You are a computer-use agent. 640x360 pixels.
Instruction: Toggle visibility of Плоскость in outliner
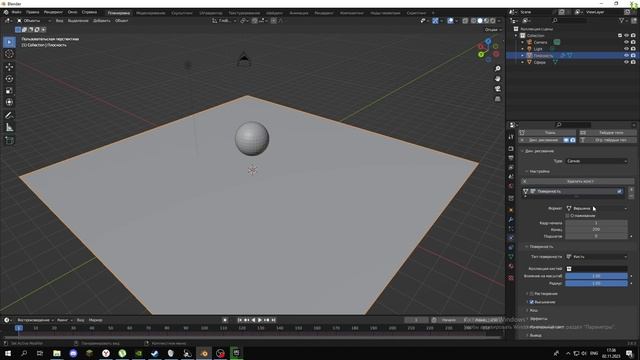pyautogui.click(x=627, y=55)
